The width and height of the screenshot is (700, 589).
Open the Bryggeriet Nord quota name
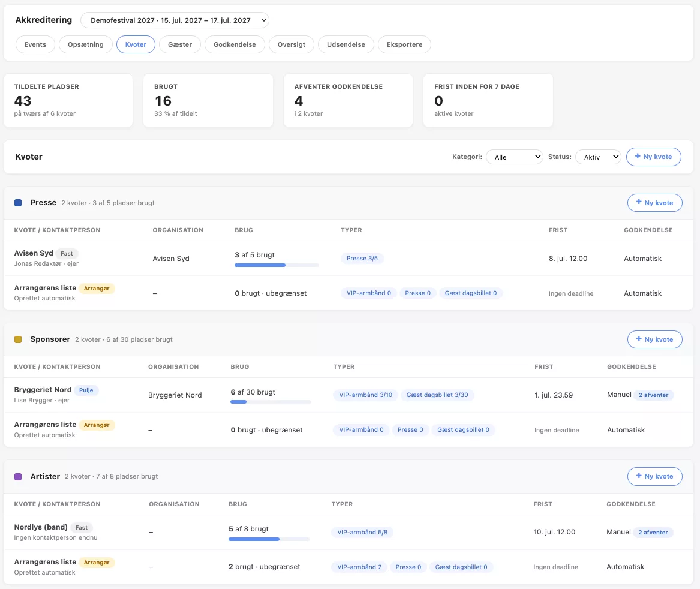[43, 390]
